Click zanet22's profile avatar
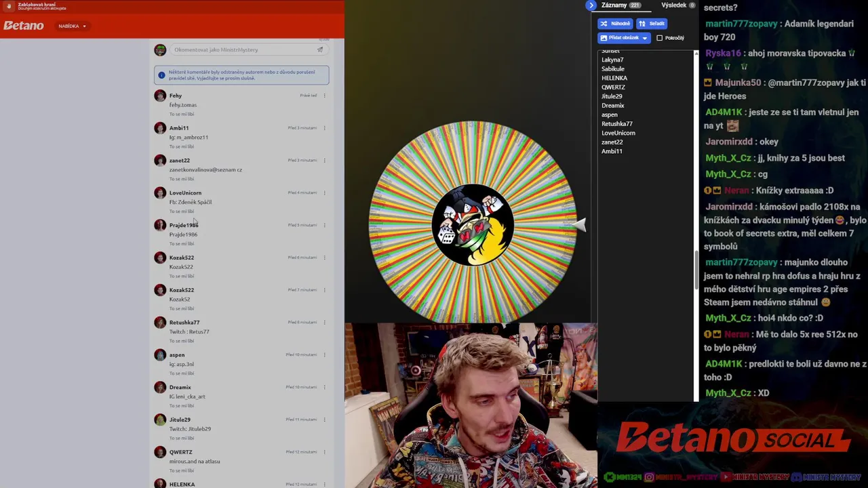 [160, 161]
